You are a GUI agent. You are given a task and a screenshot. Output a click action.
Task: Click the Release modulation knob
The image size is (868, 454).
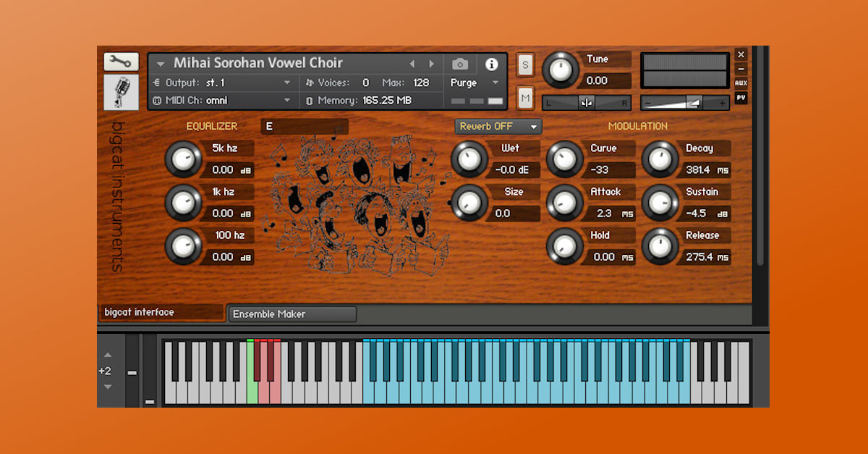660,246
